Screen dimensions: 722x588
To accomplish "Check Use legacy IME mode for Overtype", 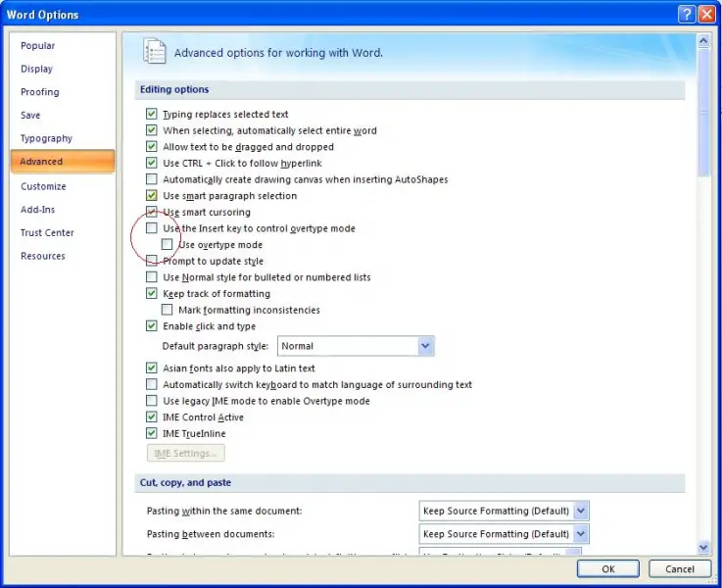I will (152, 401).
